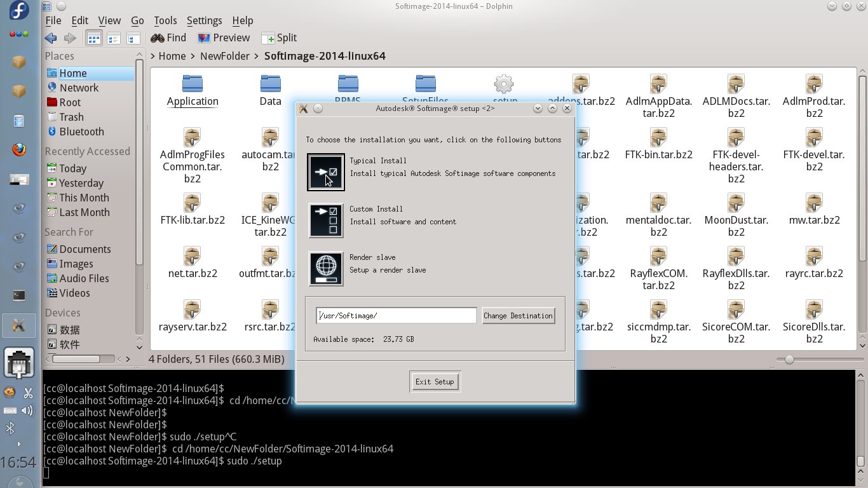Open the Go menu in Dolphin
This screenshot has height=488, width=868.
coord(137,20)
